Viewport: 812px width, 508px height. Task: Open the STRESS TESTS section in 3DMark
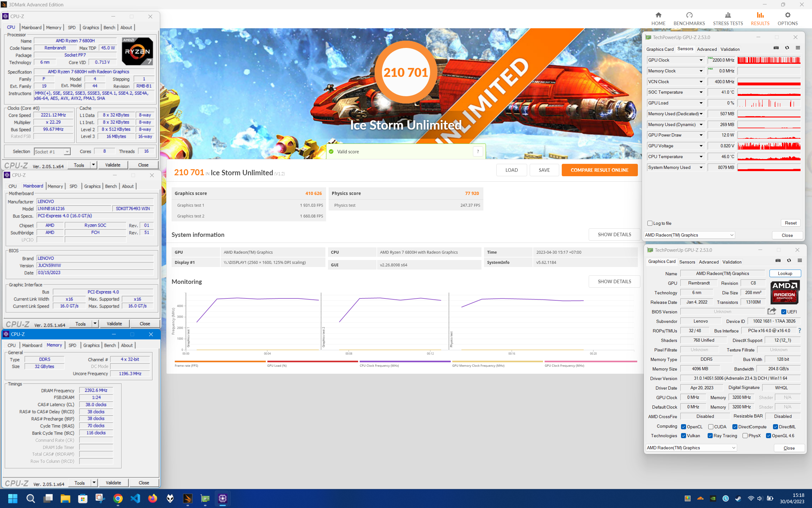click(x=727, y=19)
